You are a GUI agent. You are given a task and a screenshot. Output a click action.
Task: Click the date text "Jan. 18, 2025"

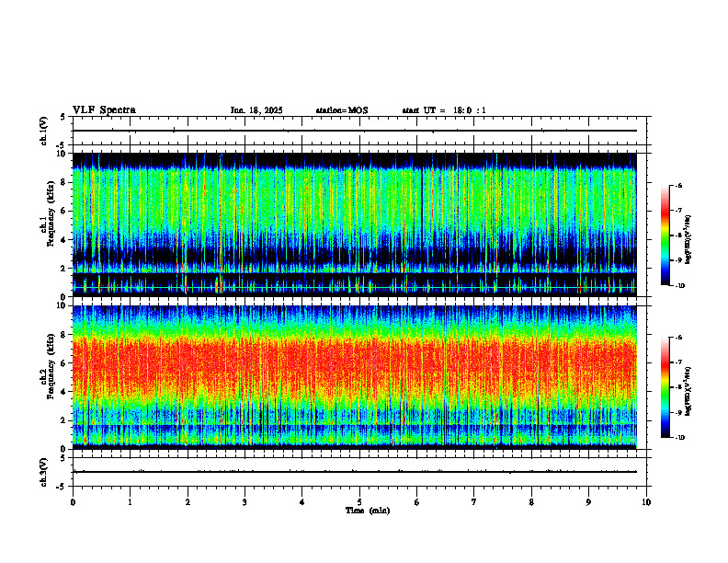click(x=256, y=110)
